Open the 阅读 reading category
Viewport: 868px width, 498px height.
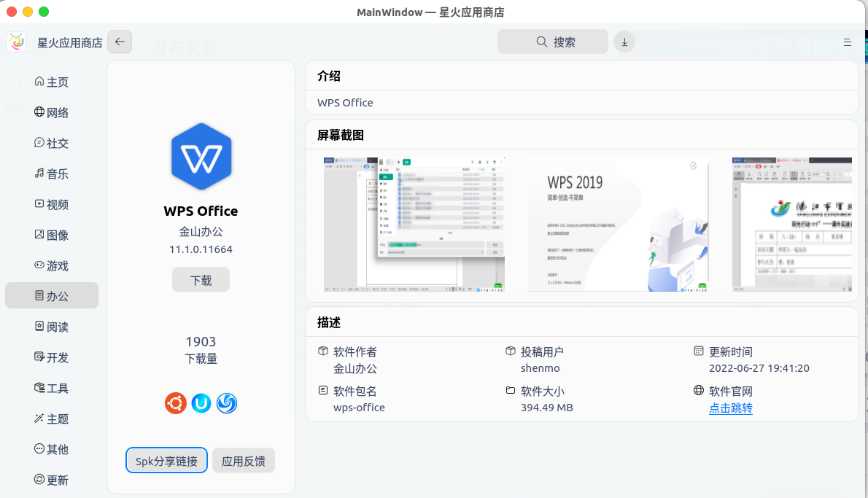pyautogui.click(x=52, y=327)
